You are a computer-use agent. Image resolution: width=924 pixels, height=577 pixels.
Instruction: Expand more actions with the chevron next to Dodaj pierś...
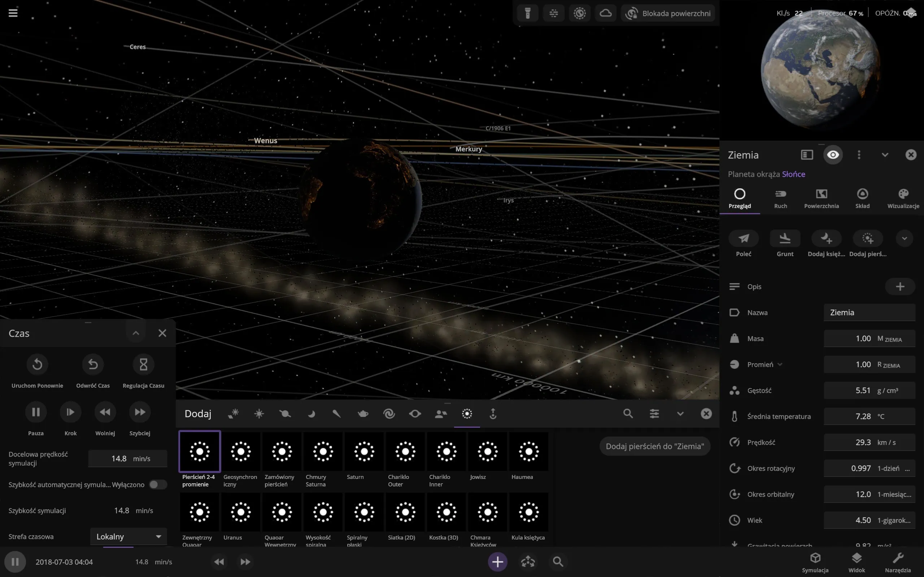[x=905, y=238]
